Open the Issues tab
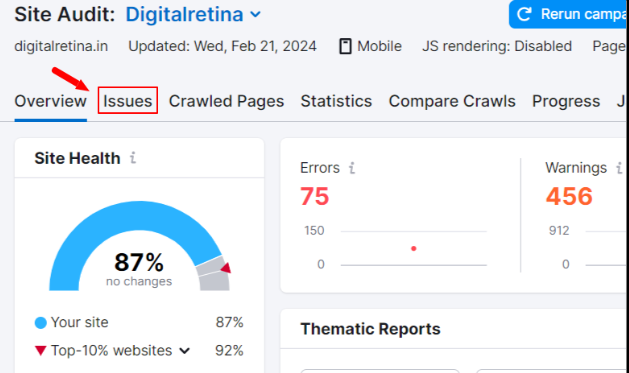This screenshot has width=629, height=373. (128, 101)
